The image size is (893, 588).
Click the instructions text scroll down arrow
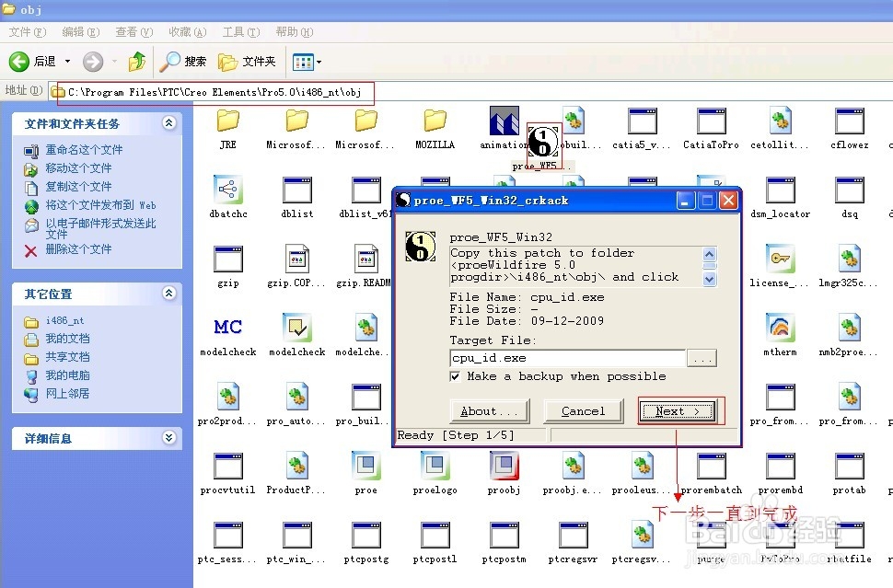click(x=710, y=279)
